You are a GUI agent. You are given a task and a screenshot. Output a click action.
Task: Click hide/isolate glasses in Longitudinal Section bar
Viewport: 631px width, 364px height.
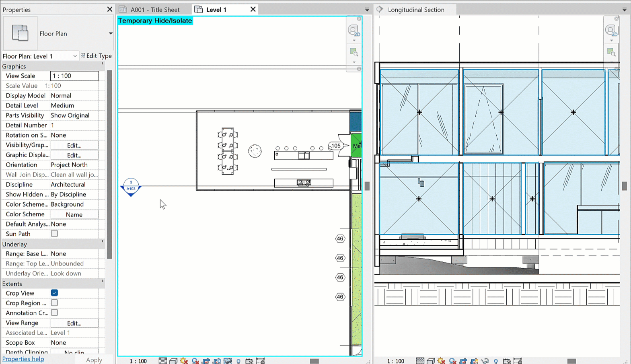click(x=485, y=361)
